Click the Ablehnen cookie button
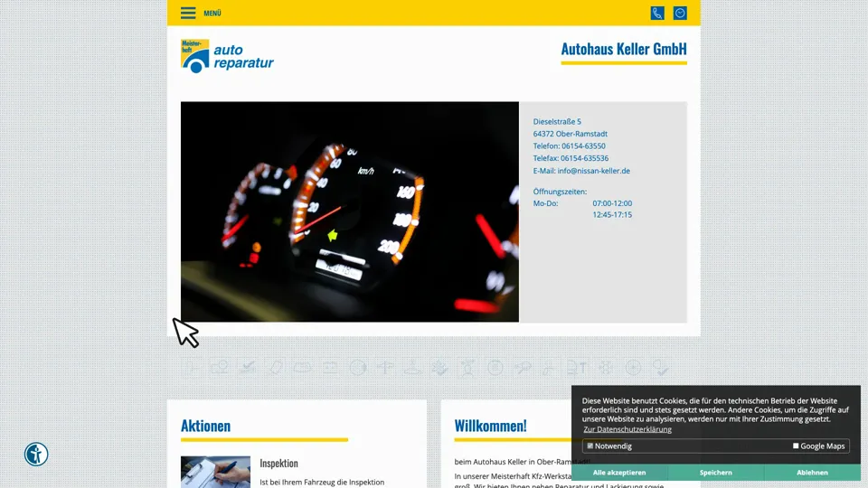Image resolution: width=868 pixels, height=488 pixels. pyautogui.click(x=812, y=473)
